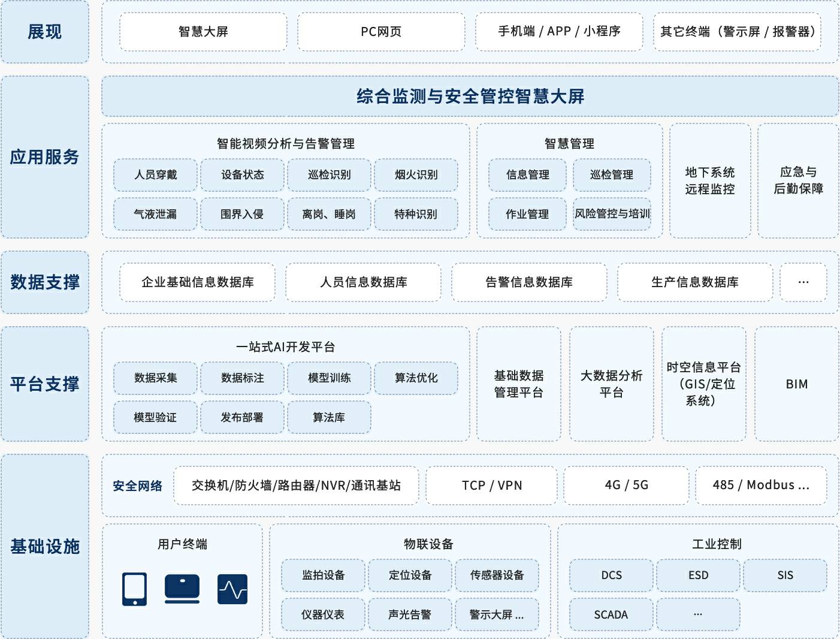Open the BIM platform block

point(796,384)
